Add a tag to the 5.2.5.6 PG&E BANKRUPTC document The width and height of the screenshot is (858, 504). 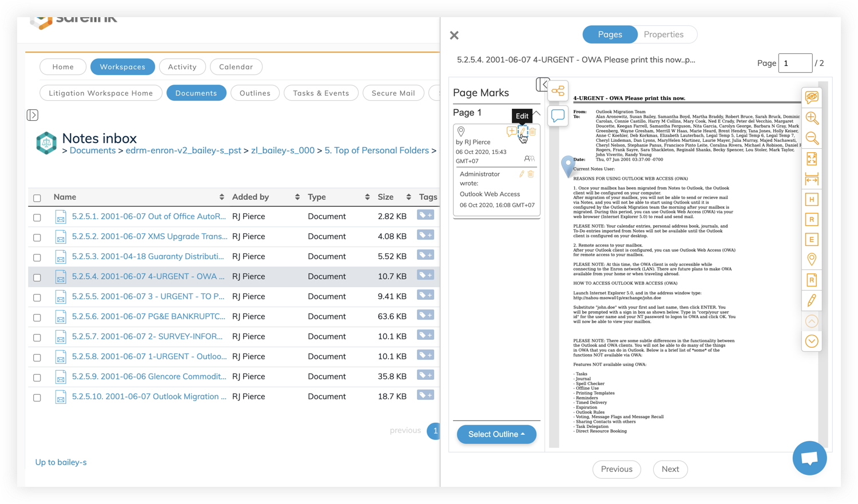425,315
